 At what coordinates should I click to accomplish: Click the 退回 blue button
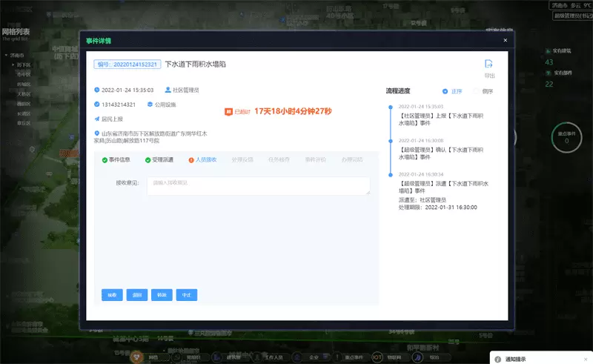tap(137, 295)
